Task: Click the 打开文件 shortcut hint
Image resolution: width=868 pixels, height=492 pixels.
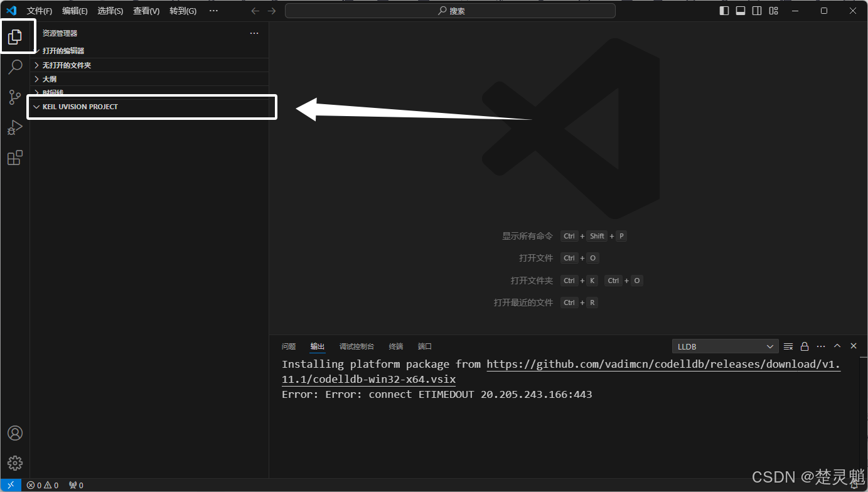Action: 536,258
